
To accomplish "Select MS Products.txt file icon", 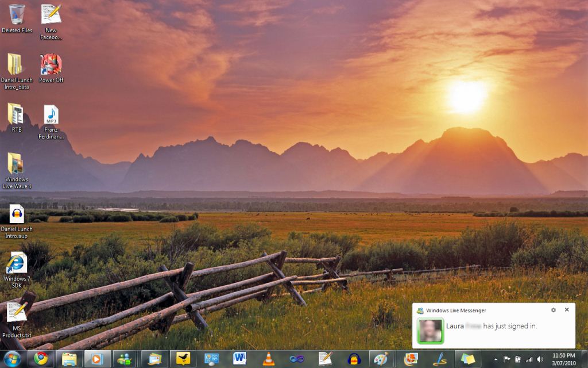I will pyautogui.click(x=17, y=320).
